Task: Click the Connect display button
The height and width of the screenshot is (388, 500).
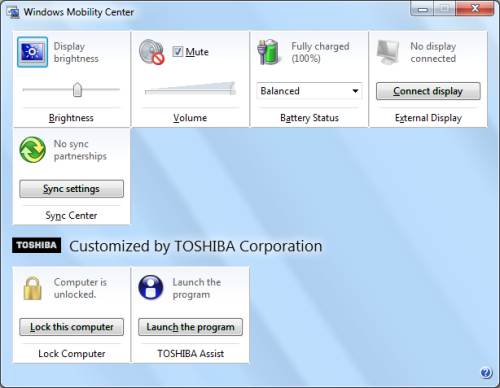Action: click(428, 91)
